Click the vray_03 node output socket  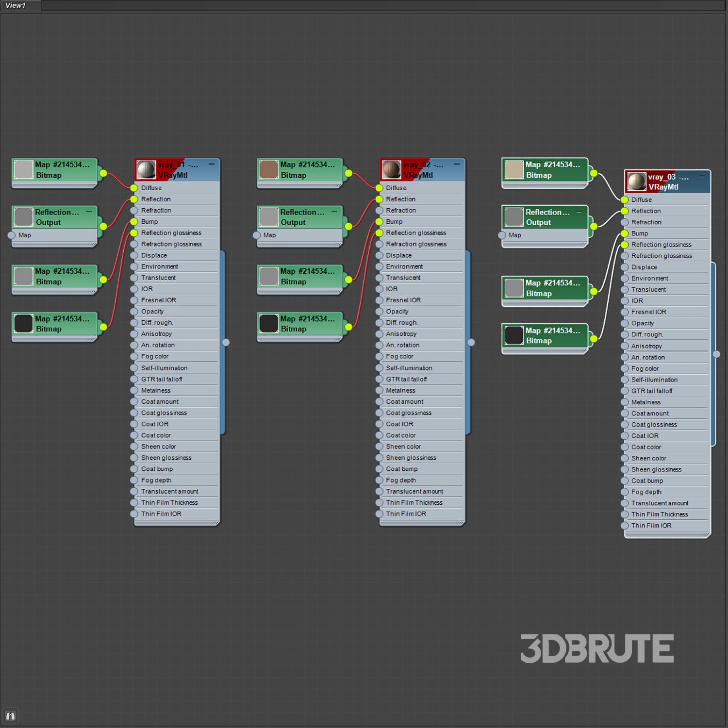[x=716, y=354]
